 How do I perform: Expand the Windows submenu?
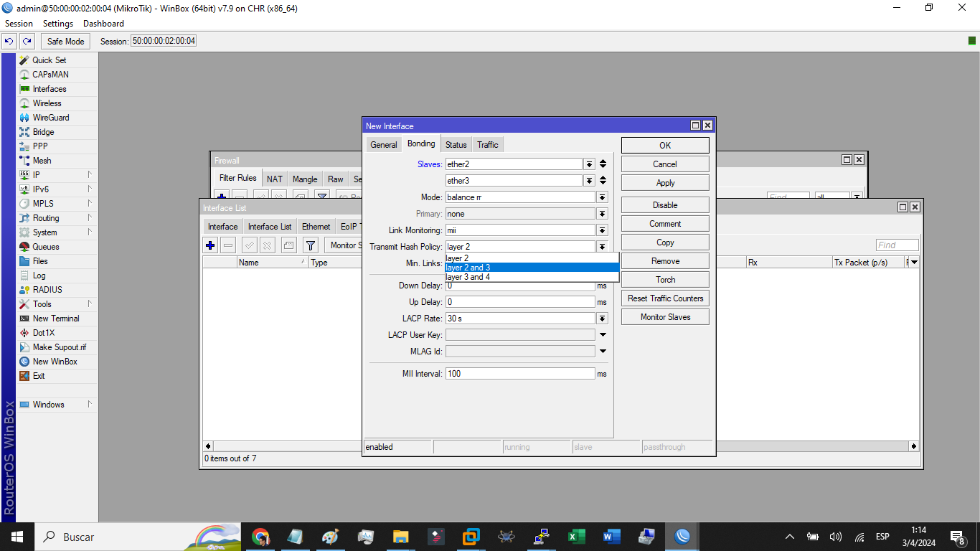pos(90,405)
